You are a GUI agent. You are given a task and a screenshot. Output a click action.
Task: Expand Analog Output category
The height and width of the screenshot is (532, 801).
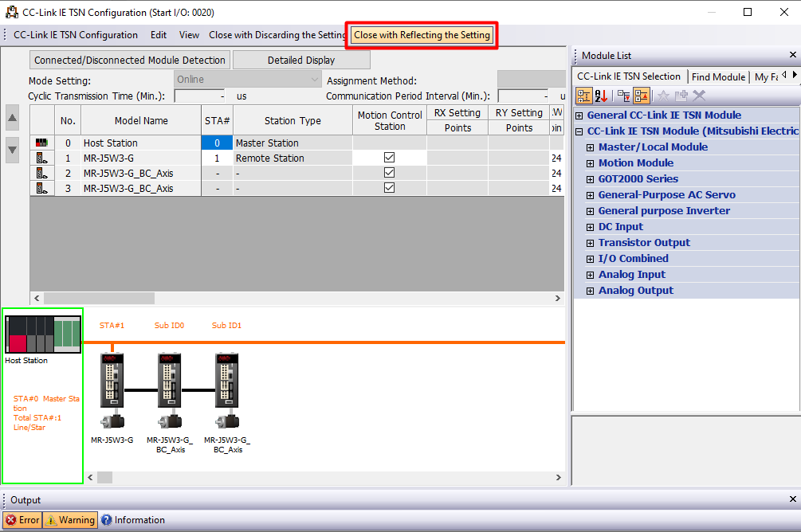click(x=590, y=291)
